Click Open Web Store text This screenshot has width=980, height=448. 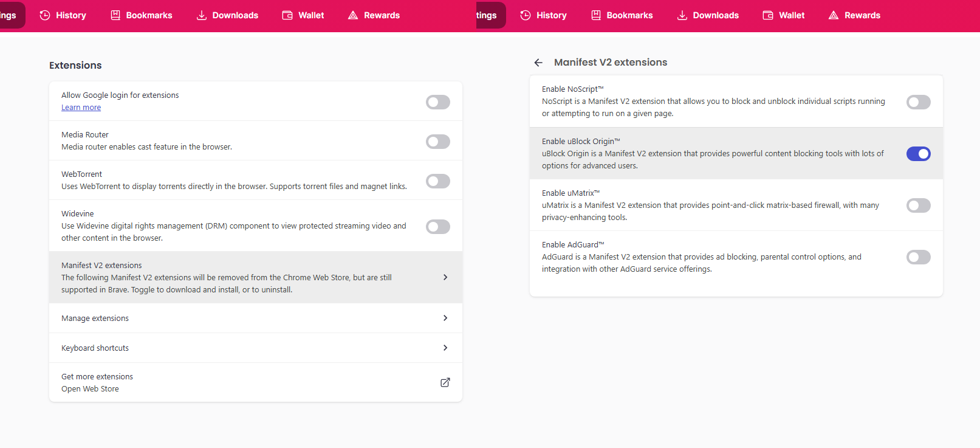click(90, 389)
